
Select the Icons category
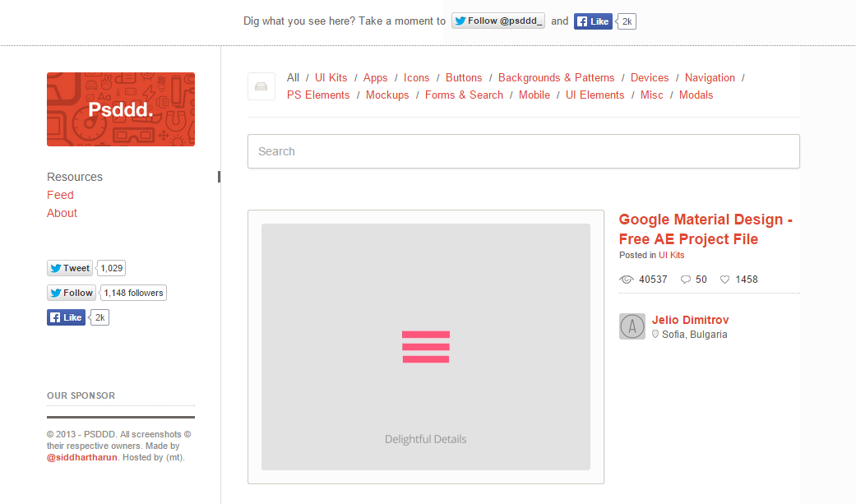pyautogui.click(x=417, y=77)
